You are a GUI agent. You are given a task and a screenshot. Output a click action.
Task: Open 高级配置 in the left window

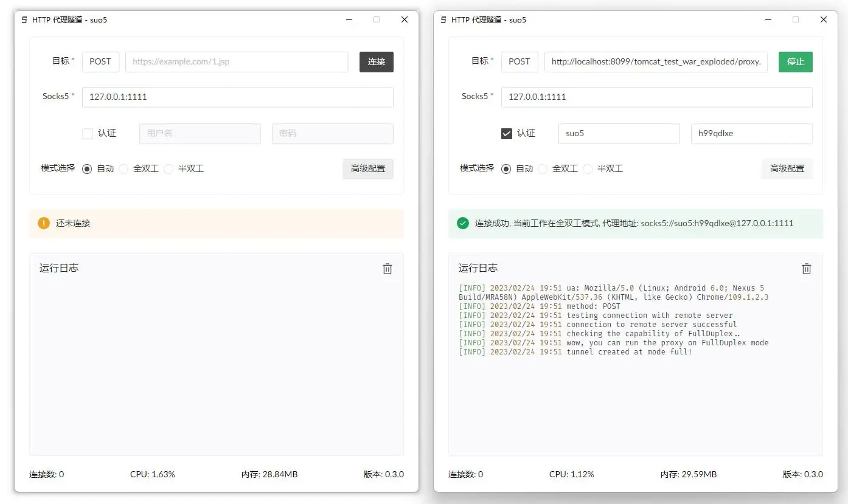[x=367, y=168]
